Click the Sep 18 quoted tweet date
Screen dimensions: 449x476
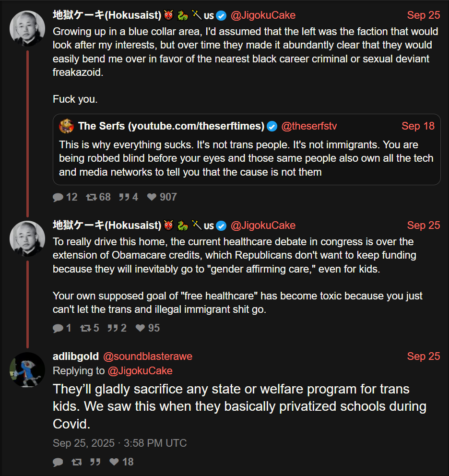pyautogui.click(x=418, y=126)
